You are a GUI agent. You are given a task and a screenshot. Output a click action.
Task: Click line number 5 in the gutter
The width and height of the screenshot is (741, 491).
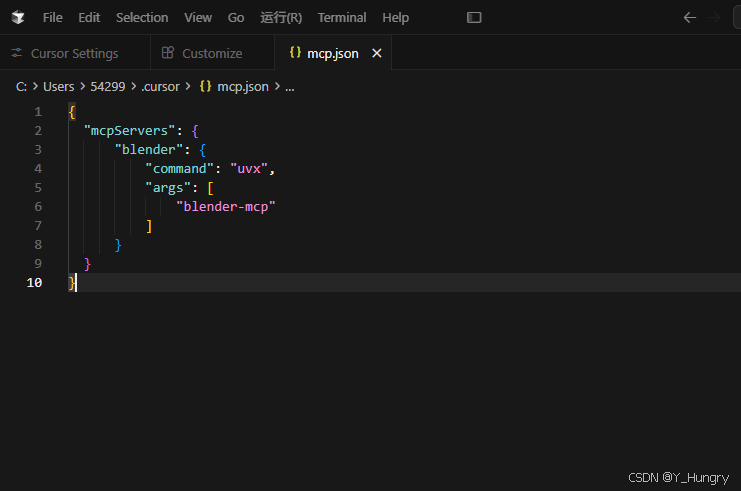tap(38, 188)
